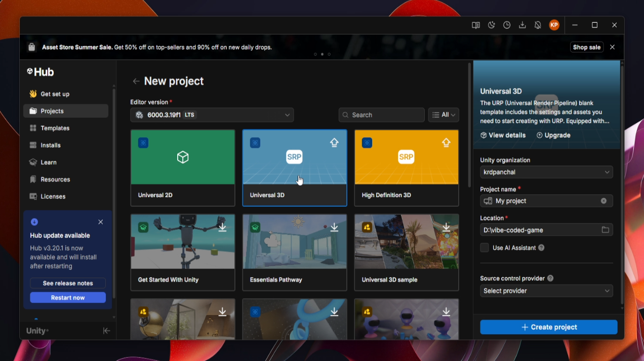Browse location using the folder icon
The width and height of the screenshot is (644, 361).
(605, 230)
